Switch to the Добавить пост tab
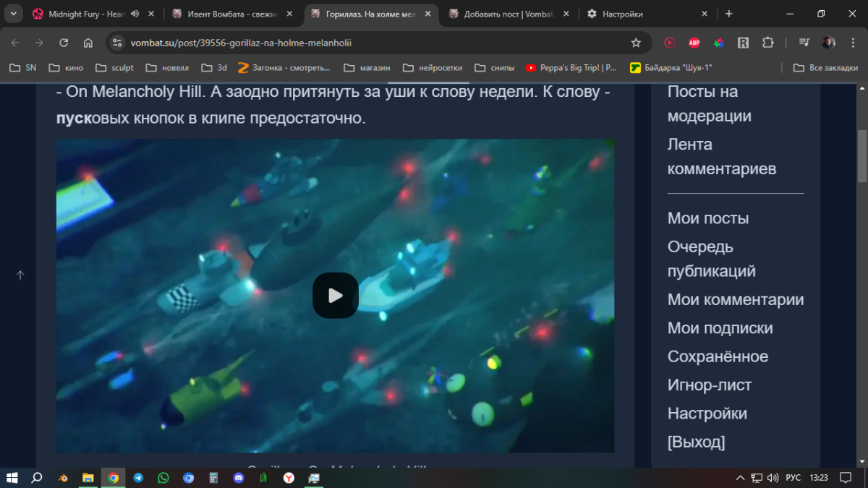Viewport: 868px width, 488px height. click(509, 14)
